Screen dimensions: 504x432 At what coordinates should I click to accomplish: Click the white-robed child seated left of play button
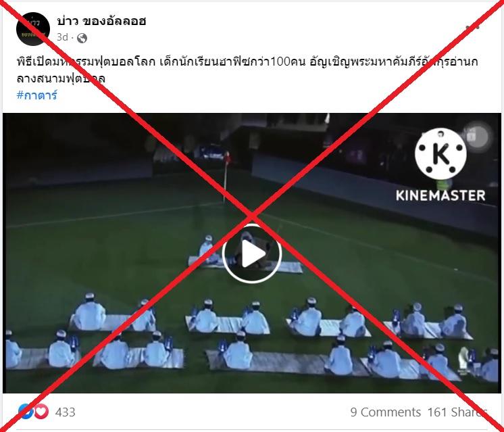pos(207,249)
